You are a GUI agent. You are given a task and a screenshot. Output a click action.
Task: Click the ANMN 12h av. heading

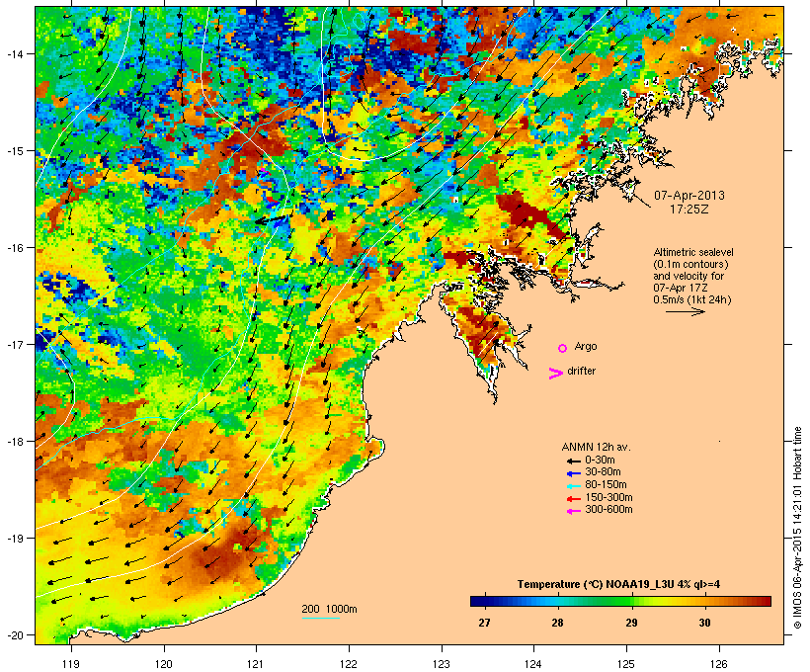(596, 447)
